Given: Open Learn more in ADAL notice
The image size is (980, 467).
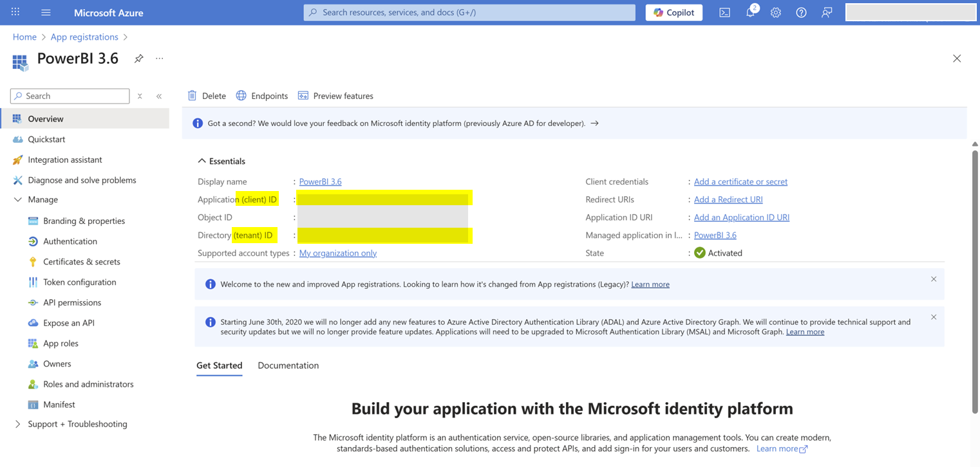Looking at the screenshot, I should pyautogui.click(x=805, y=332).
